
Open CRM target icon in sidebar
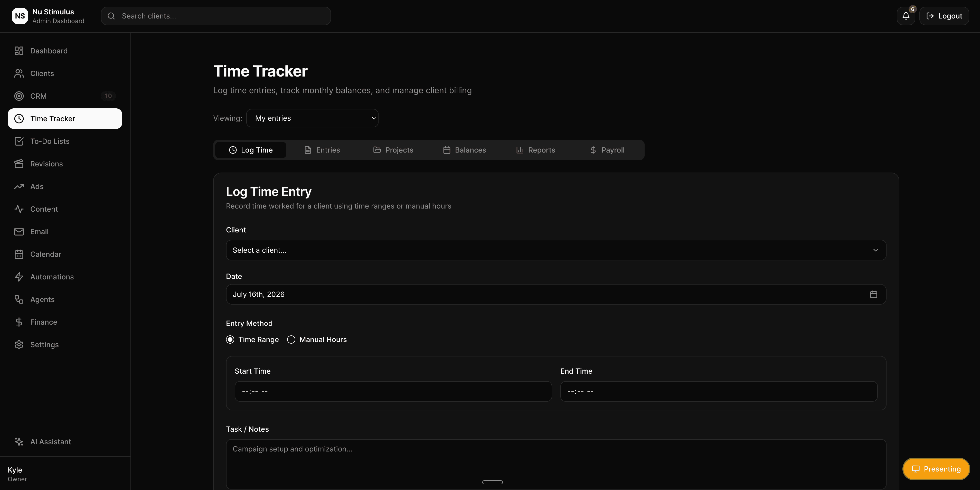click(19, 96)
